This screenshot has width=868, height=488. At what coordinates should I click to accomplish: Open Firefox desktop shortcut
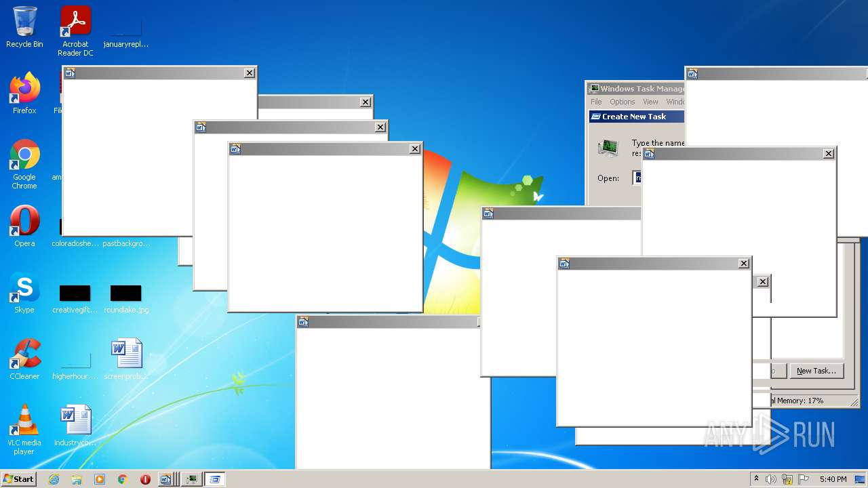tap(24, 94)
